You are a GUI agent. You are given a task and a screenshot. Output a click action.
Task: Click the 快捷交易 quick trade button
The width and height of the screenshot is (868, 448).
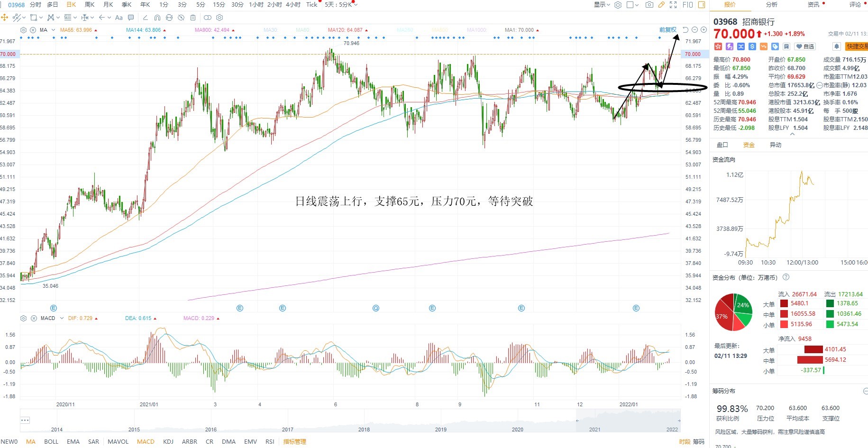pyautogui.click(x=857, y=46)
